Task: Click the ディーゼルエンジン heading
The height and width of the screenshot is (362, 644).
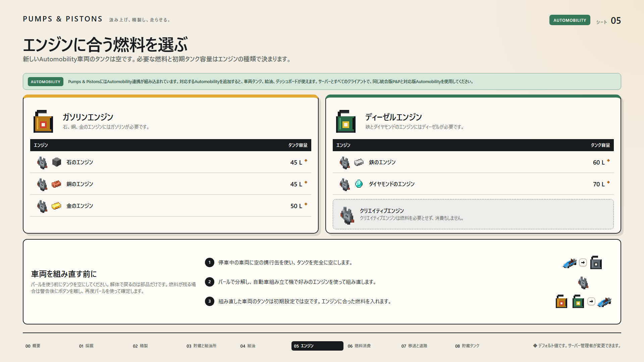Action: pos(393,117)
